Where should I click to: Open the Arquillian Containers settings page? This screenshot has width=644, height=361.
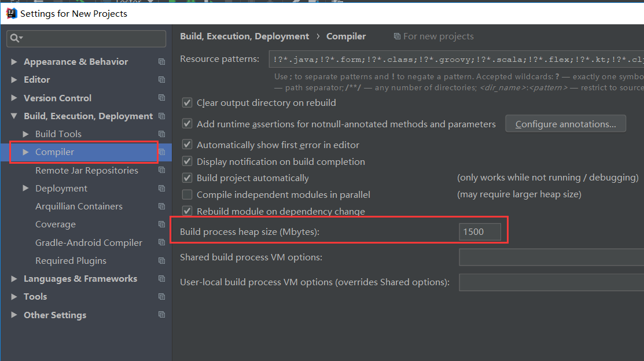coord(79,207)
